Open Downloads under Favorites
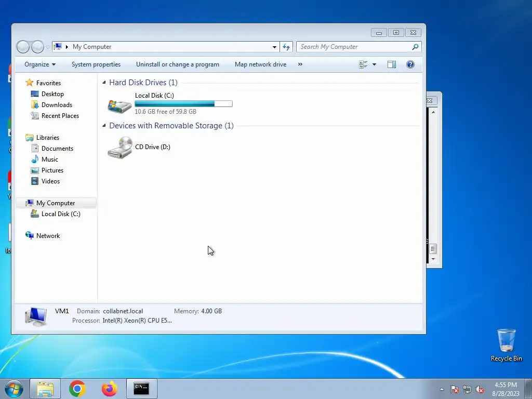The image size is (532, 399). (x=57, y=105)
